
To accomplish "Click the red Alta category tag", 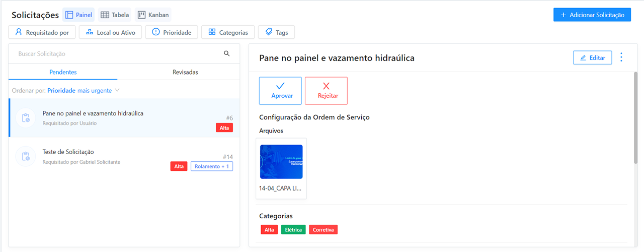I will (x=269, y=230).
